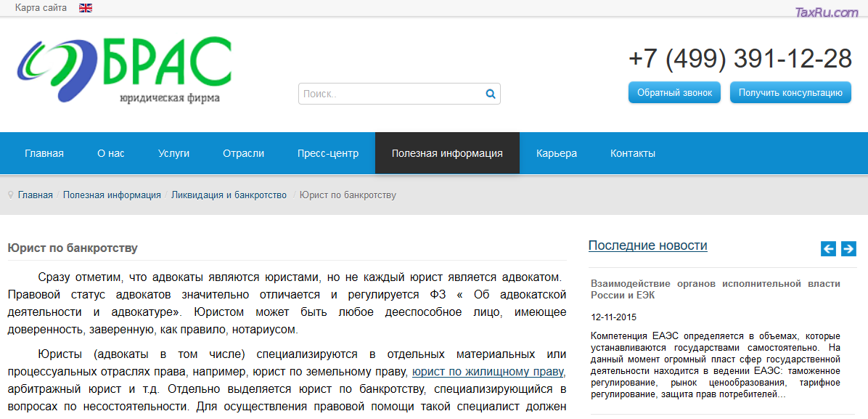This screenshot has width=868, height=419.
Task: Open the Услуги menu item
Action: coord(173,153)
